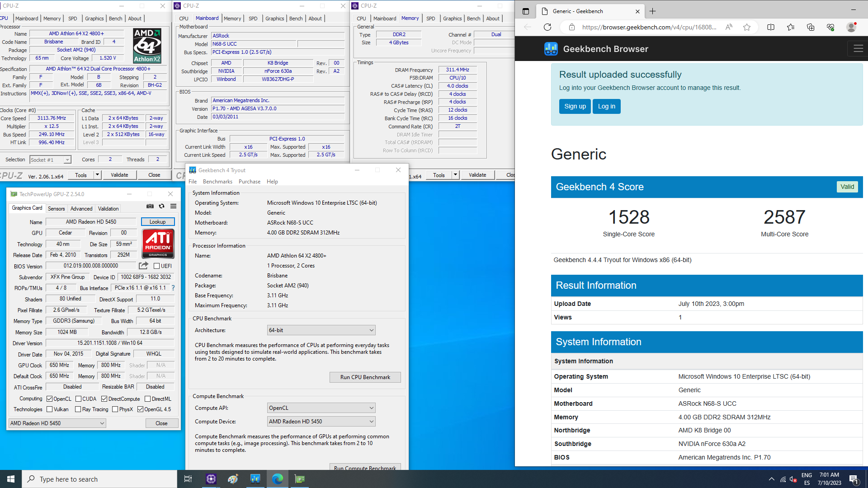This screenshot has width=868, height=488.
Task: Expand the Geekbench Browser navigation menu
Action: [x=858, y=49]
